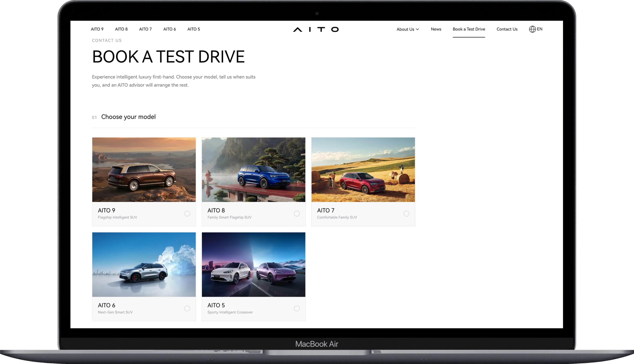634x364 pixels.
Task: Select the AITO 6 radio button
Action: pyautogui.click(x=187, y=308)
